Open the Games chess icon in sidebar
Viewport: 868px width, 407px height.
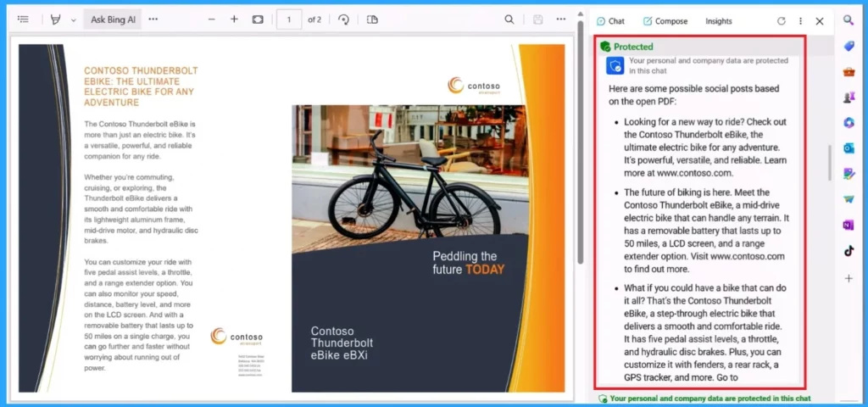(849, 98)
